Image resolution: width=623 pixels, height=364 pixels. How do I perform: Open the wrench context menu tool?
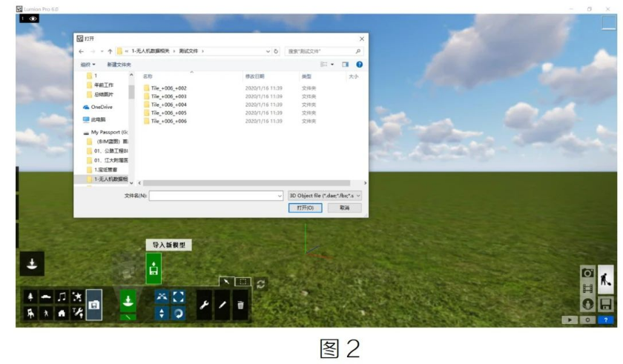tap(204, 305)
